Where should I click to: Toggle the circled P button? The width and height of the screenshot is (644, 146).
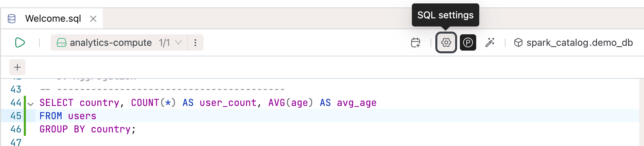468,42
